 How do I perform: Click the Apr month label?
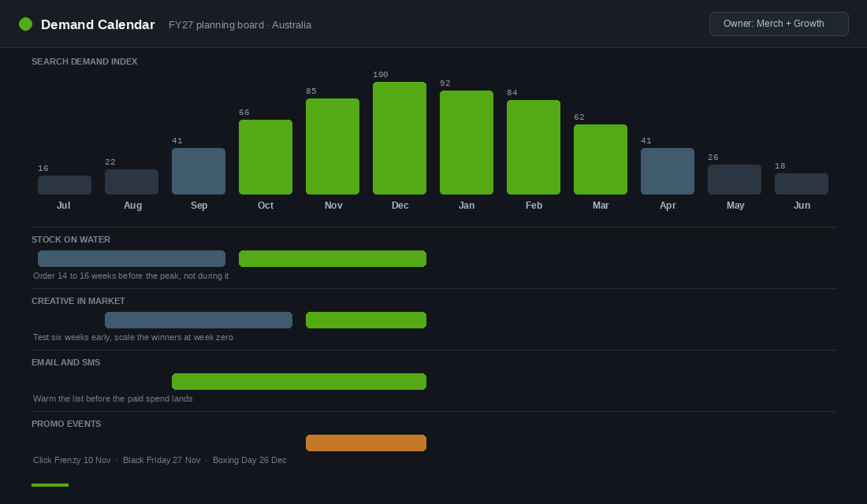tap(668, 206)
